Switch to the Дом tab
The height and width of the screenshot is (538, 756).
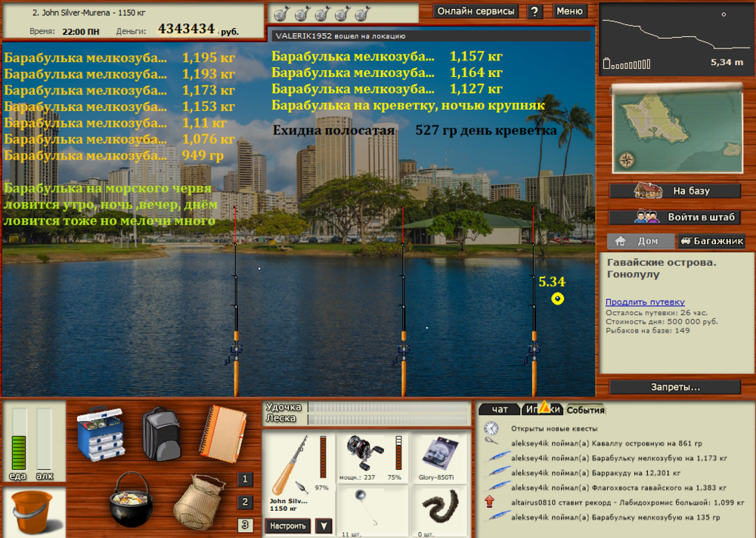pos(641,241)
